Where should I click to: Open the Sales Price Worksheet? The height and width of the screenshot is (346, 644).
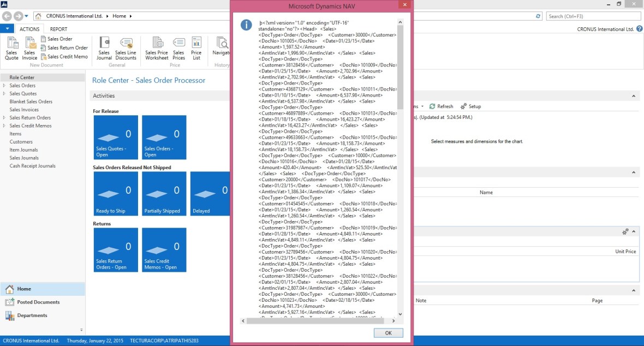(x=157, y=48)
